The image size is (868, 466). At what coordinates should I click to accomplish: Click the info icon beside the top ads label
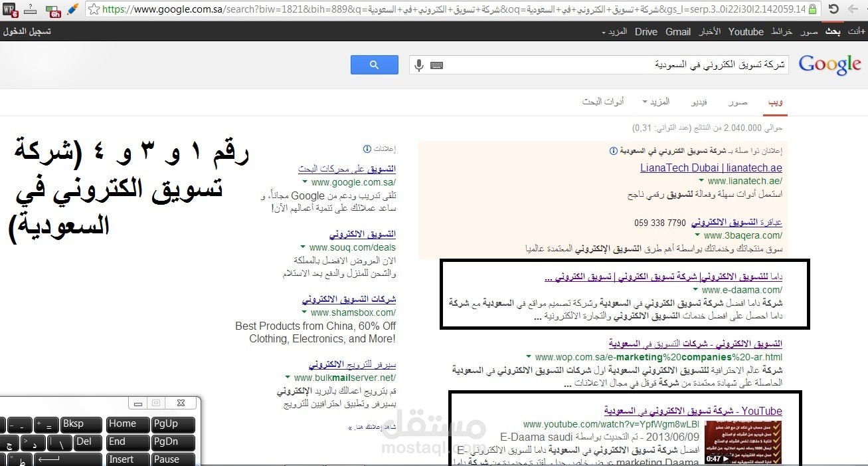pos(613,151)
